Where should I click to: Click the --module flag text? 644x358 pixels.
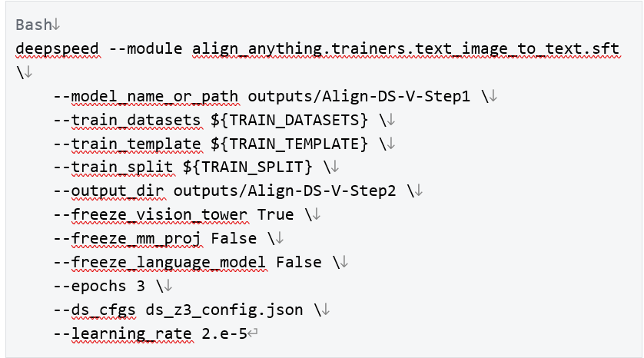pyautogui.click(x=146, y=49)
